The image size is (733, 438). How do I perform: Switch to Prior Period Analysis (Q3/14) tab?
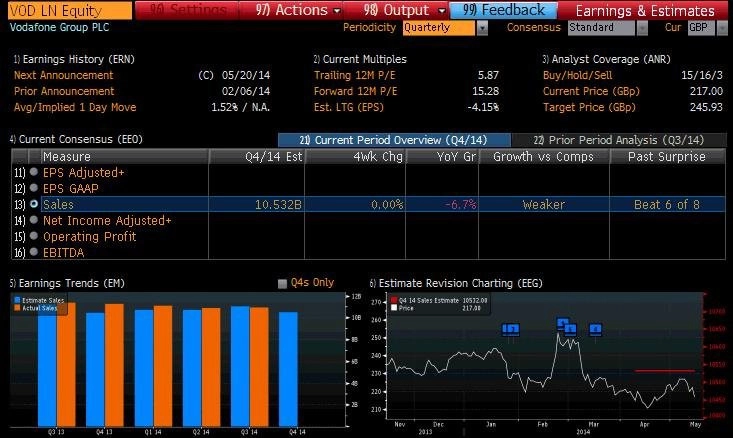618,140
